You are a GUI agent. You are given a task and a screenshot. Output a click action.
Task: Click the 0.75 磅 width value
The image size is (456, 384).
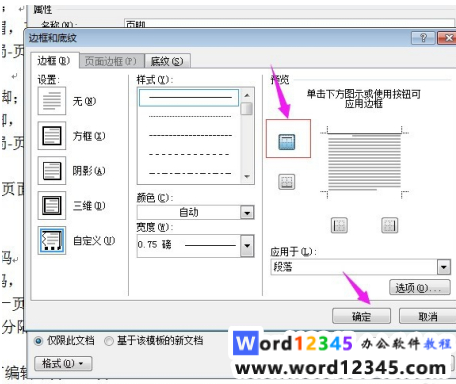[x=154, y=245]
